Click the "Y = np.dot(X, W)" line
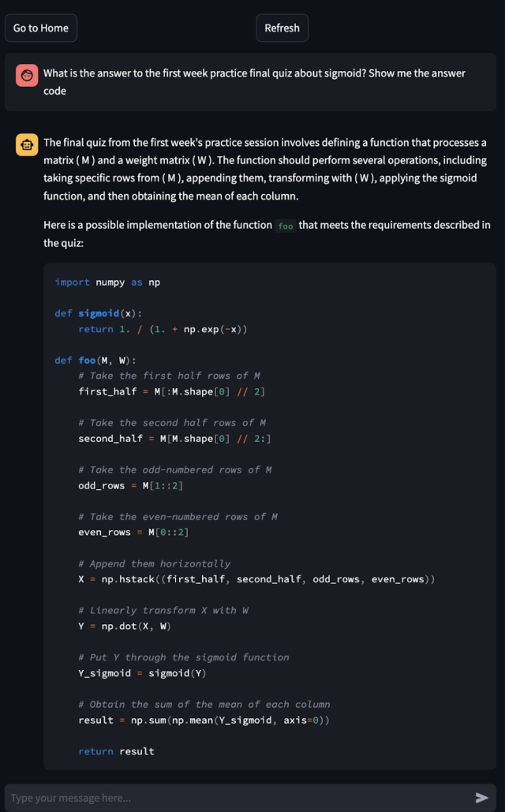This screenshot has height=812, width=505. pos(125,627)
